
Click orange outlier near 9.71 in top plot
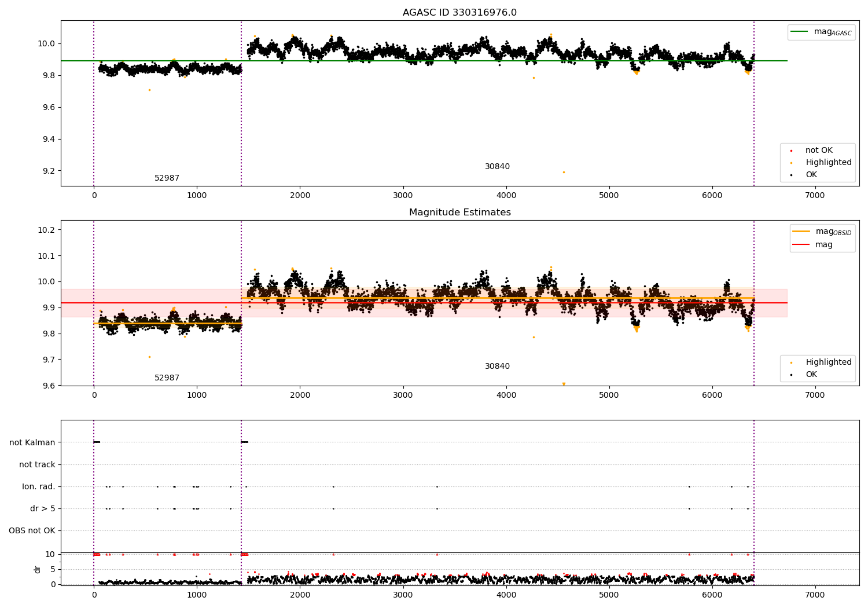[x=149, y=90]
